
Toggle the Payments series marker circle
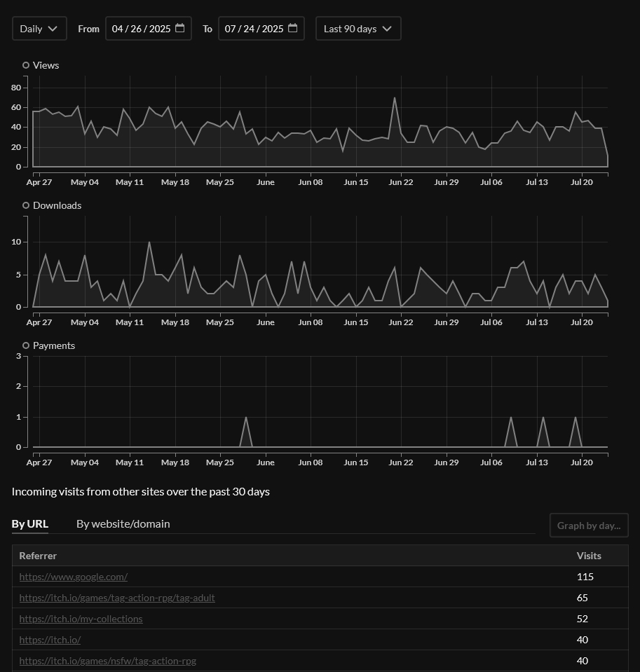(26, 345)
